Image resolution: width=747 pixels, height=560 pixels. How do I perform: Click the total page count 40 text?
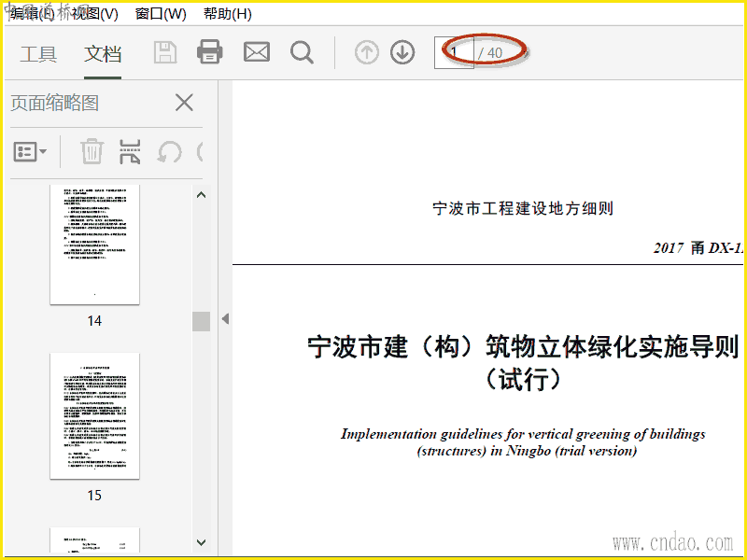tap(495, 53)
